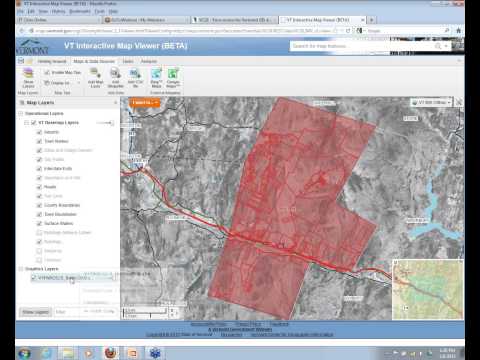The image size is (480, 360).
Task: Open the Bing Maps external viewer icon
Action: click(x=156, y=73)
